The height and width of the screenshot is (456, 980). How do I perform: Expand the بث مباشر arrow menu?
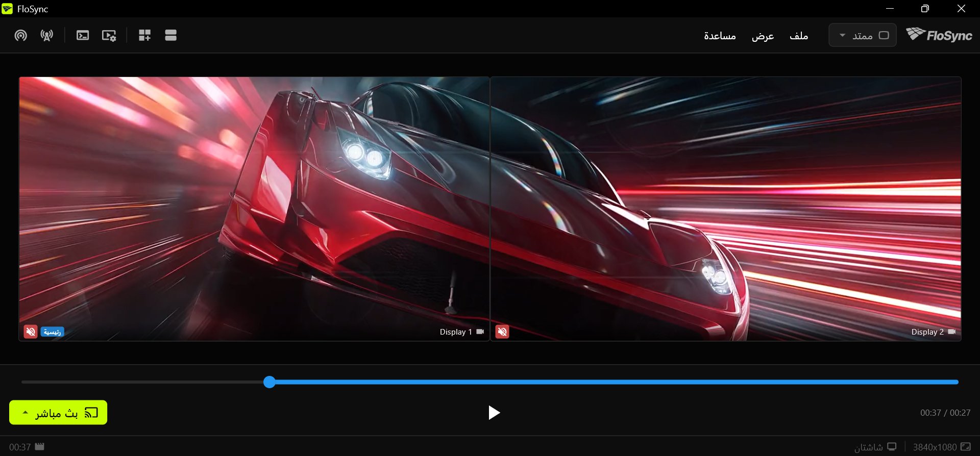coord(25,412)
